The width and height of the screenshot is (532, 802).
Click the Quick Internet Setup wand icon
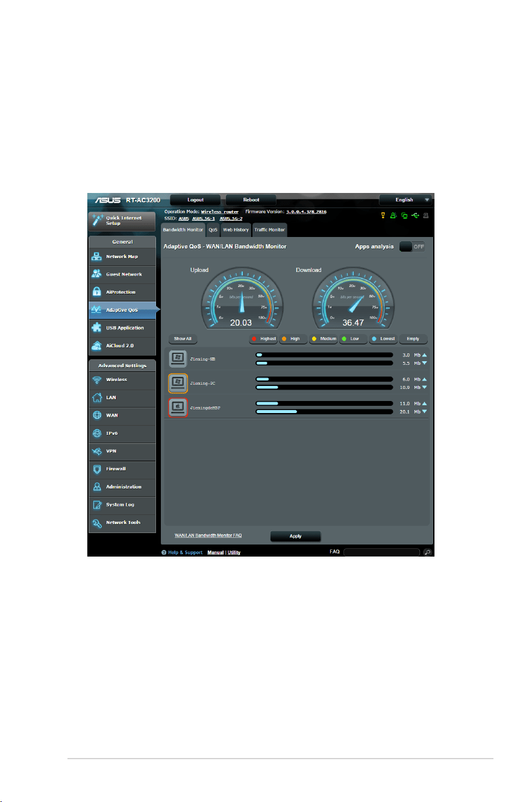(97, 221)
